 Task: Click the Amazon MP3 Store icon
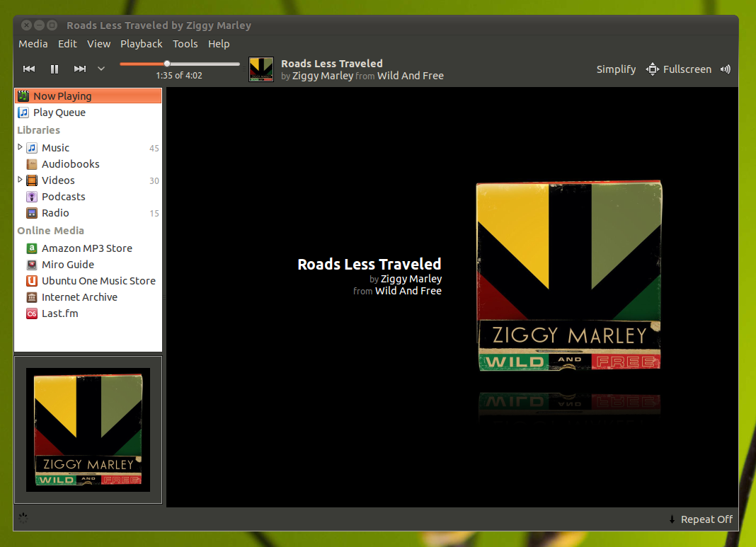(x=32, y=248)
